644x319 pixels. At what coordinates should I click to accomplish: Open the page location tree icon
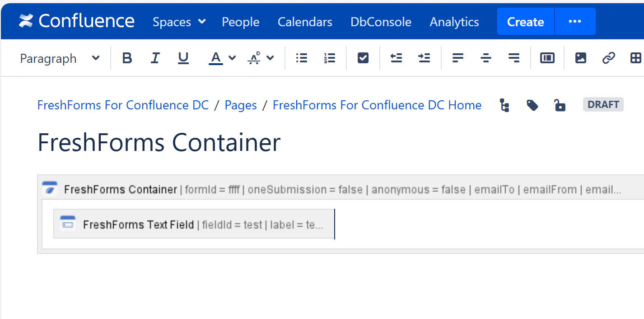point(504,105)
